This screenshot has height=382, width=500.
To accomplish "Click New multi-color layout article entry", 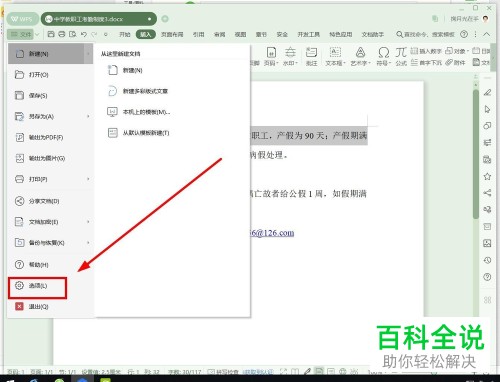I will tap(138, 91).
